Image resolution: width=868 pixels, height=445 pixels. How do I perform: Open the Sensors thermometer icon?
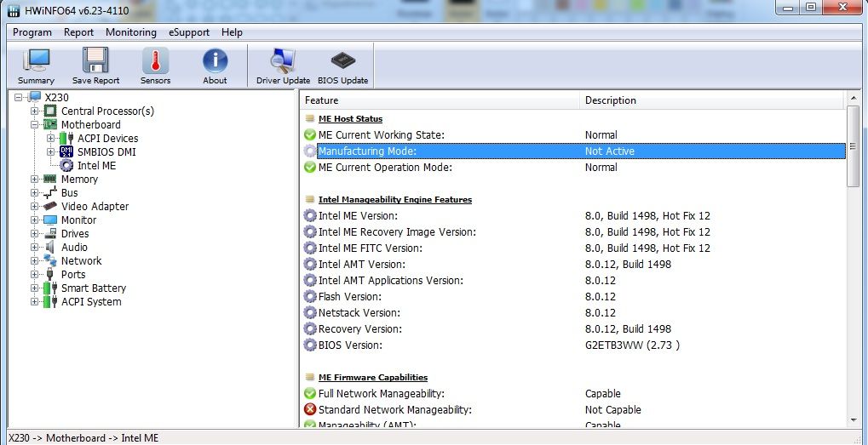pyautogui.click(x=156, y=60)
